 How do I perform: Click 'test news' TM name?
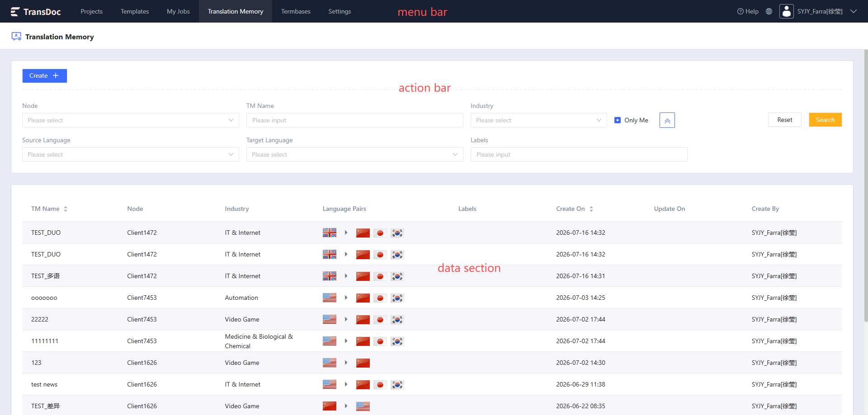tap(44, 384)
